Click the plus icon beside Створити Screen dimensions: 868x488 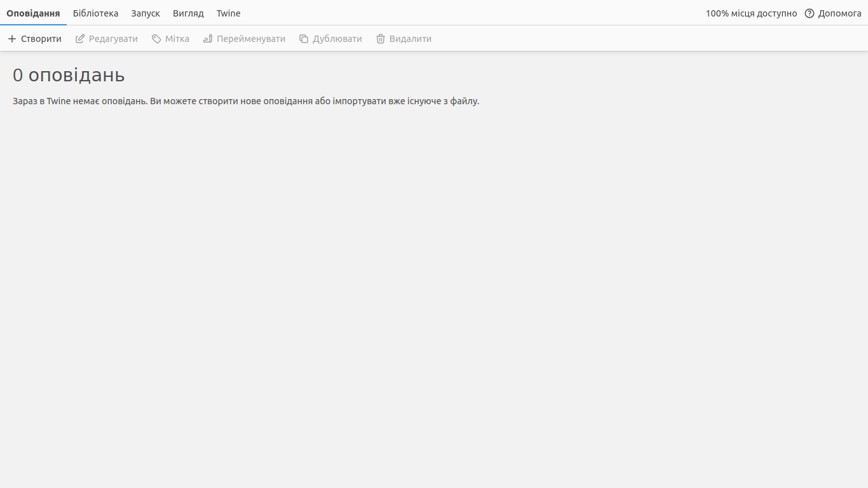click(12, 39)
